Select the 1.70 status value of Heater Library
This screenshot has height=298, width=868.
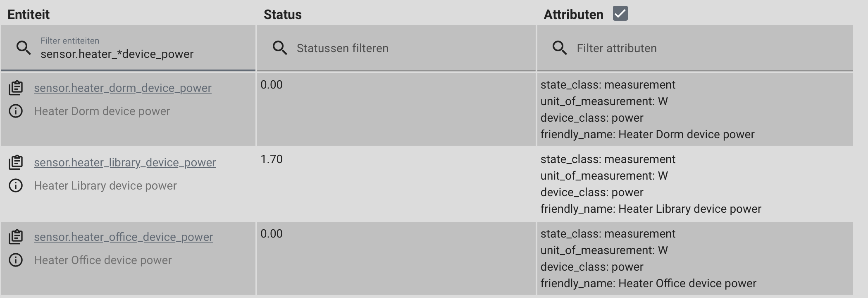pos(271,159)
